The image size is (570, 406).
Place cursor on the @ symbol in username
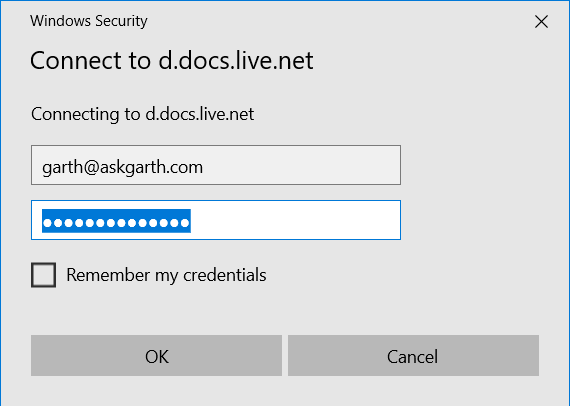tap(91, 168)
